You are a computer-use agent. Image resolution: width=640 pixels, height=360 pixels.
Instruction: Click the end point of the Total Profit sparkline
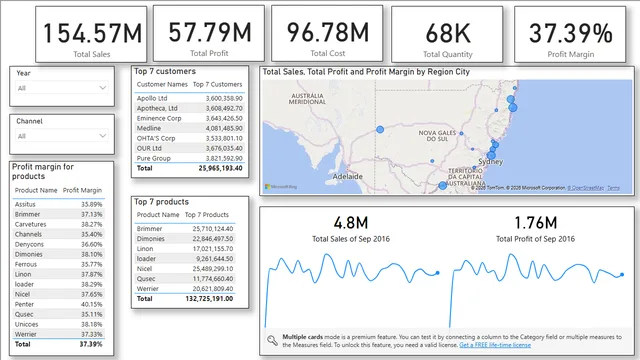622,275
